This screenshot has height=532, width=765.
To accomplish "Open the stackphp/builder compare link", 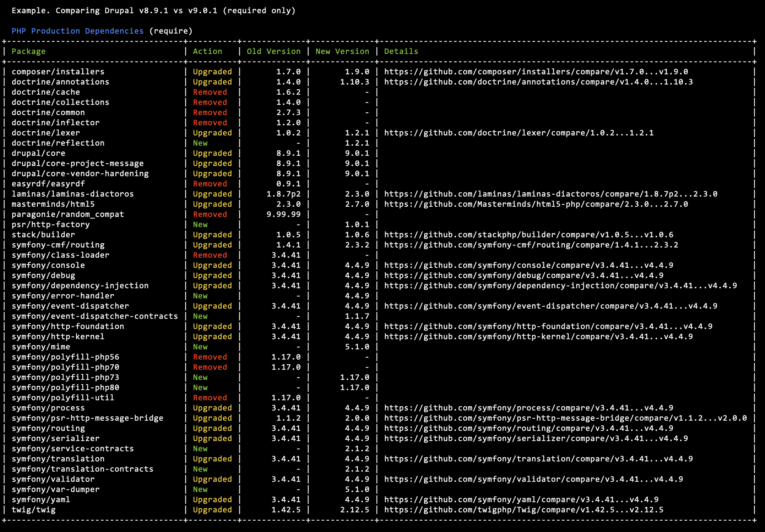I will (x=528, y=235).
